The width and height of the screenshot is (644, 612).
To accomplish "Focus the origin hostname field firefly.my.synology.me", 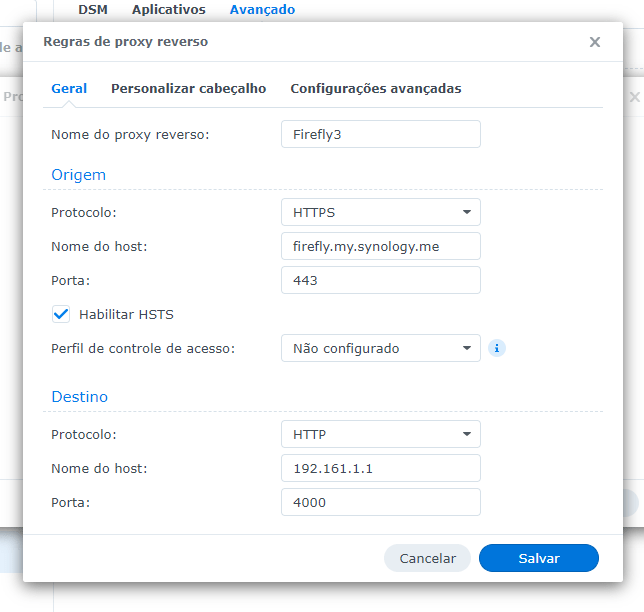I will tap(380, 246).
